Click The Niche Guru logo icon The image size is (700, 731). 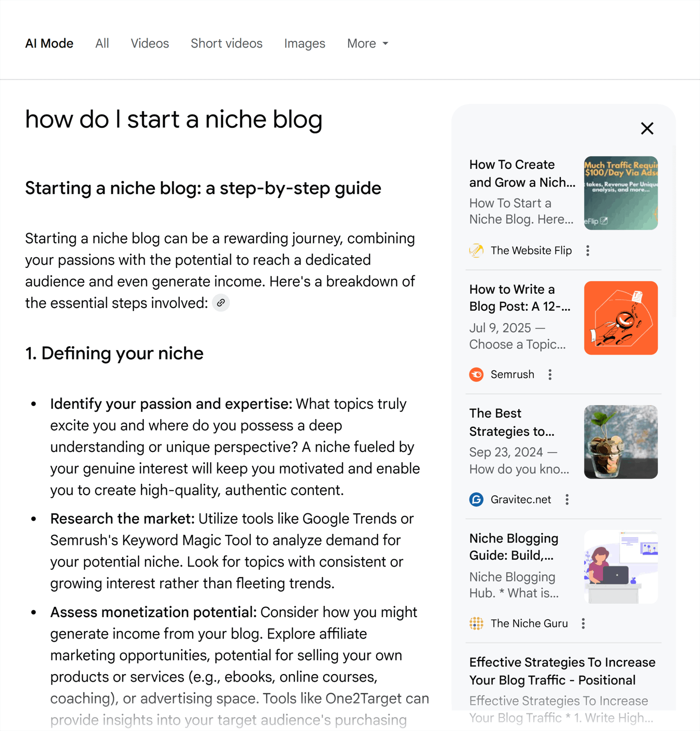(x=477, y=623)
